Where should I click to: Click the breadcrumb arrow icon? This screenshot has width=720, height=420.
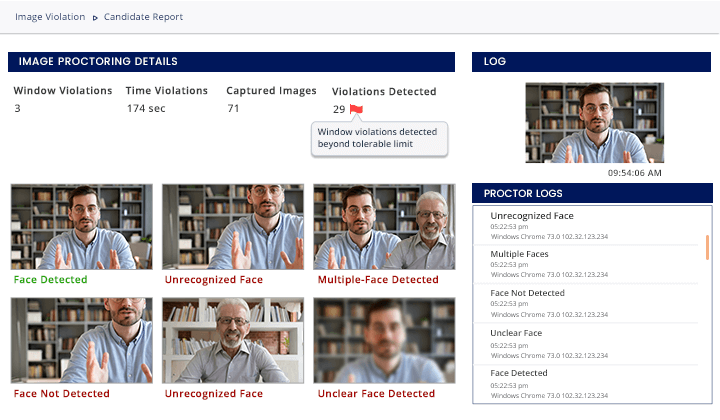click(95, 18)
